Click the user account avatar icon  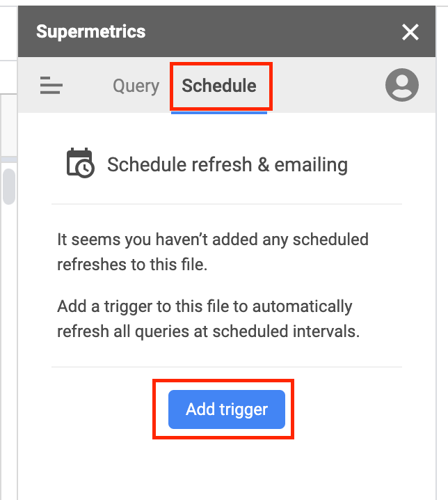pyautogui.click(x=402, y=86)
